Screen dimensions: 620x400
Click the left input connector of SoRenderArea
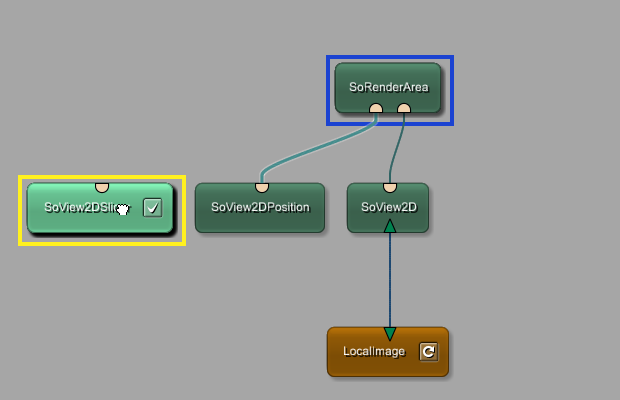pyautogui.click(x=376, y=108)
